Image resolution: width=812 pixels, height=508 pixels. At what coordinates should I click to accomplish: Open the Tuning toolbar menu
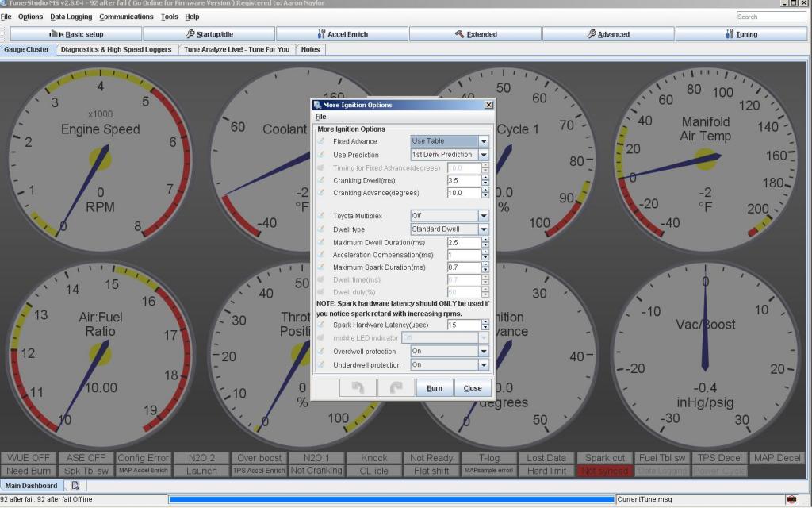(741, 34)
